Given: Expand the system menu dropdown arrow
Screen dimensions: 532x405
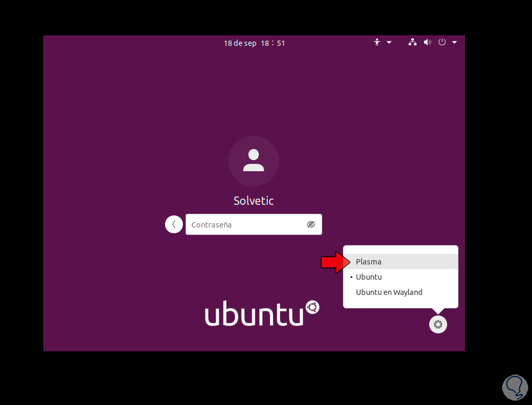Looking at the screenshot, I should coord(454,42).
